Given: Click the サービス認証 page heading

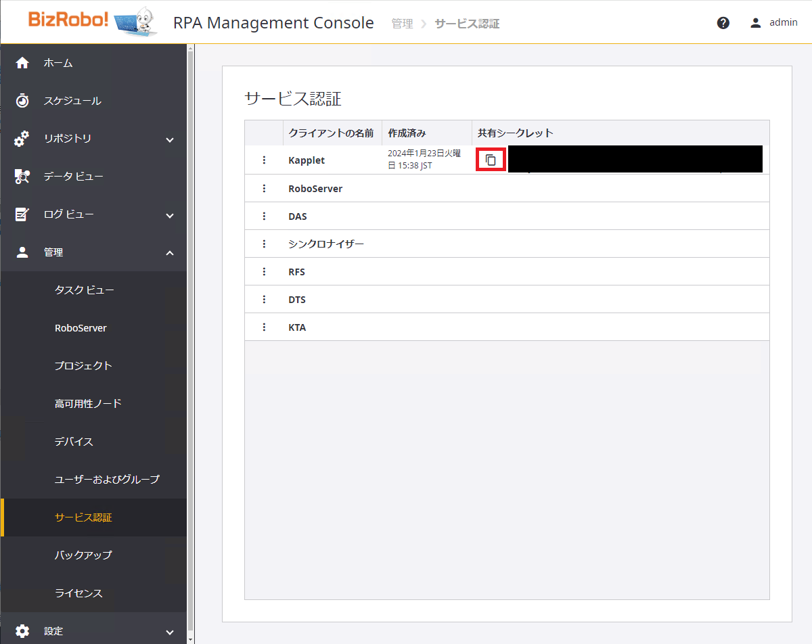Looking at the screenshot, I should [293, 99].
